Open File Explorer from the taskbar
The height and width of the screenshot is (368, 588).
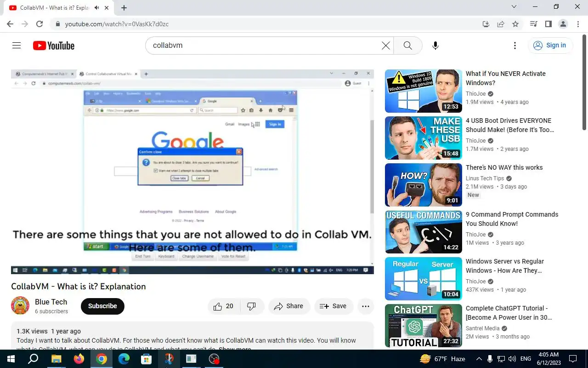[x=56, y=359]
